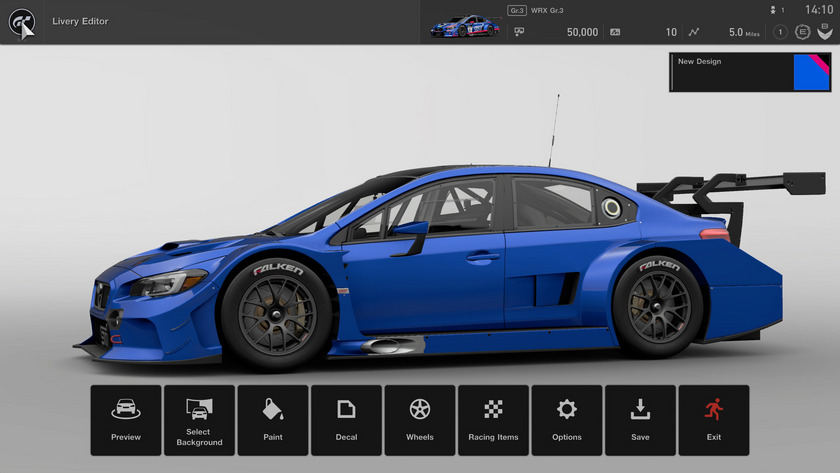Select the New Design panel label
Viewport: 840px width, 473px height.
tap(700, 62)
